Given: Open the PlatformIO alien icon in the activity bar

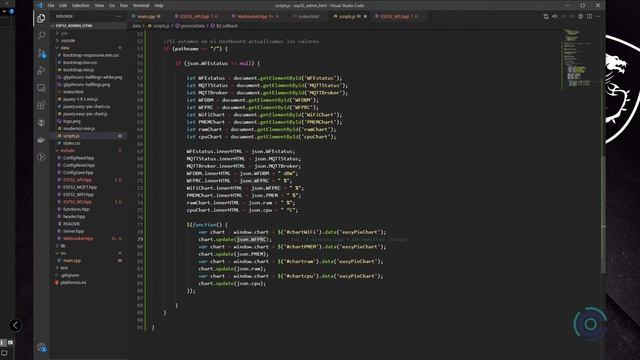Looking at the screenshot, I should click(x=41, y=122).
